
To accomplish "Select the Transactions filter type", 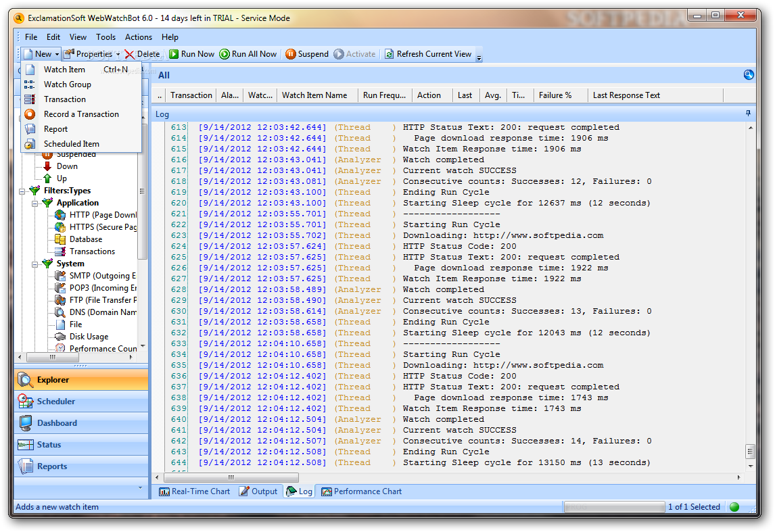I will tap(92, 251).
